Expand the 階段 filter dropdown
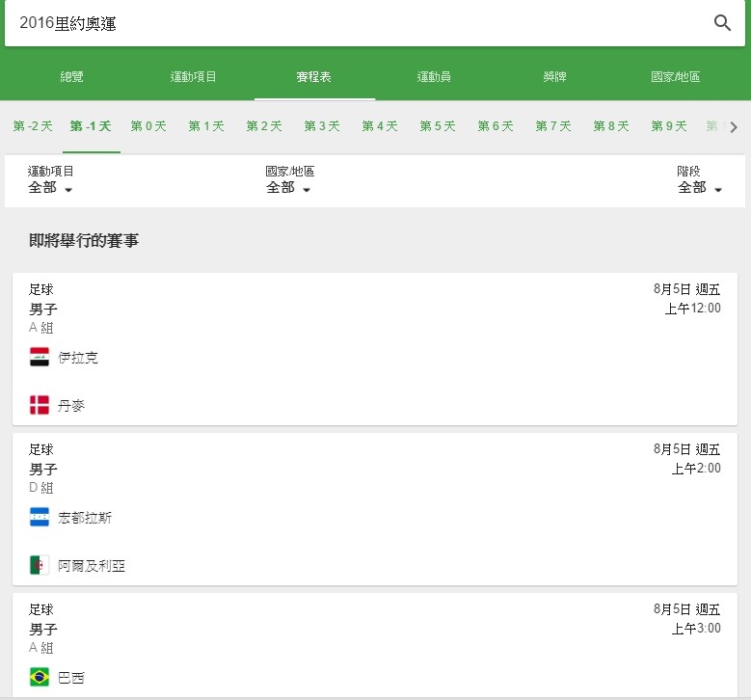 [x=699, y=188]
